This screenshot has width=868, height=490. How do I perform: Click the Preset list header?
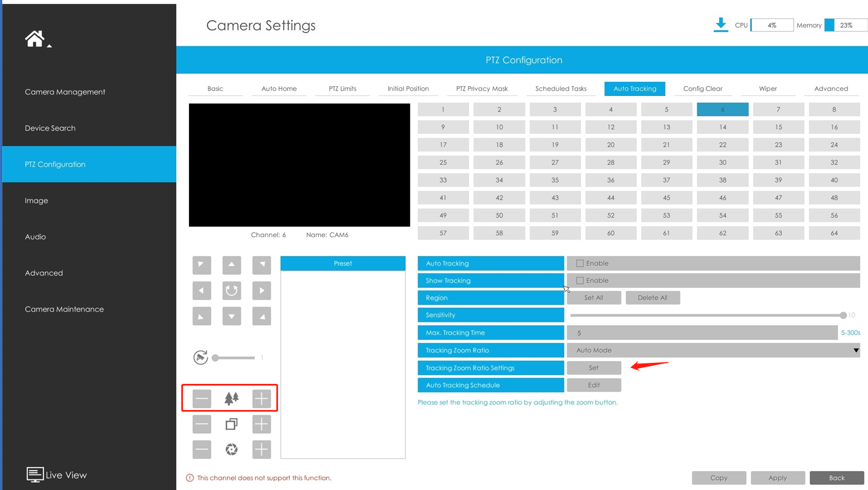pyautogui.click(x=343, y=263)
